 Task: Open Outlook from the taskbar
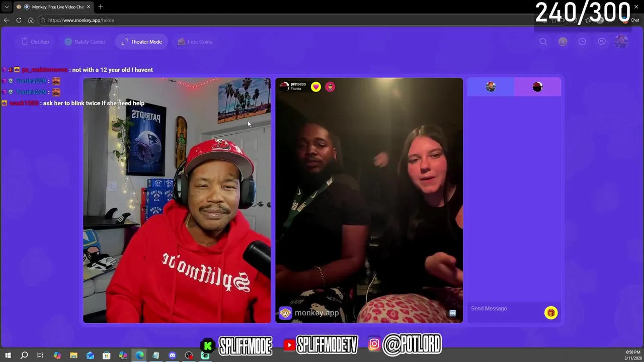pyautogui.click(x=90, y=355)
